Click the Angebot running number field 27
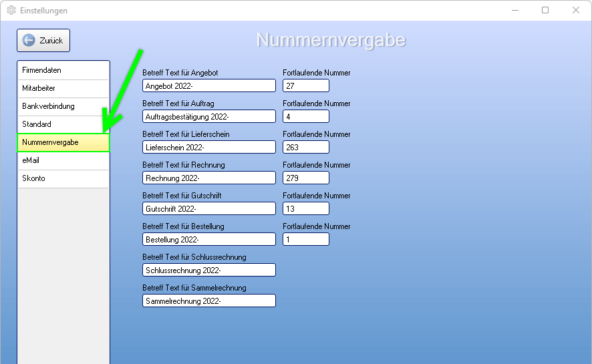This screenshot has height=364, width=592. 306,85
